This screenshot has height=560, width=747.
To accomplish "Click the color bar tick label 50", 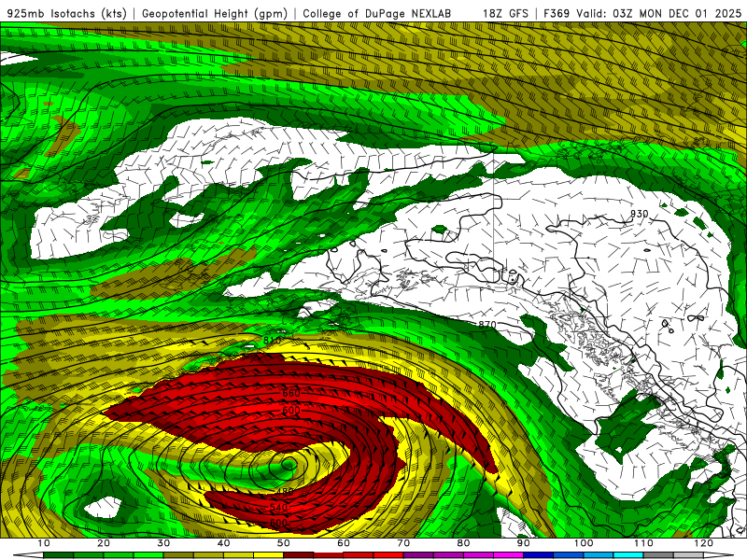I will coord(284,543).
